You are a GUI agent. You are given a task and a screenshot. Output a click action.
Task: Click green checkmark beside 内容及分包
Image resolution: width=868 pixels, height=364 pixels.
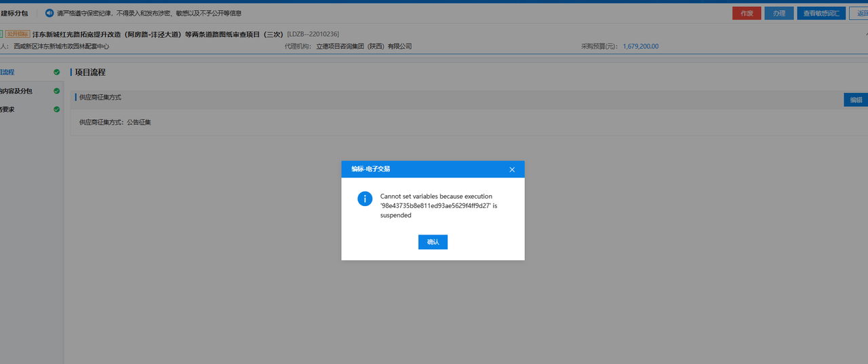tap(56, 91)
